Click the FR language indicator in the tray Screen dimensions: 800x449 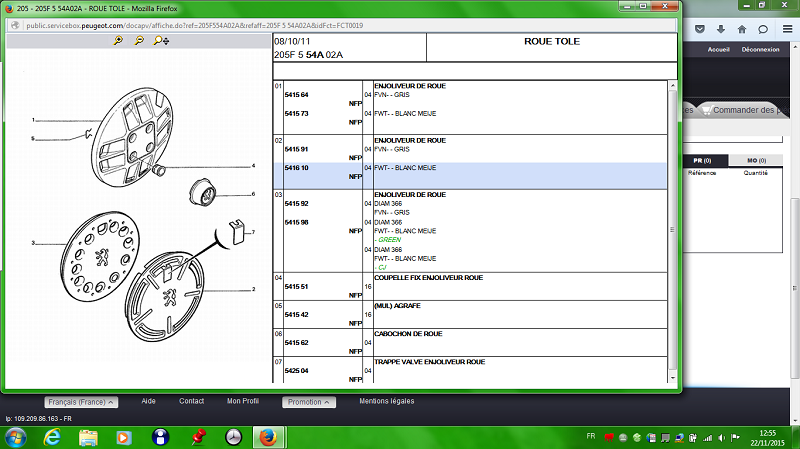click(591, 436)
